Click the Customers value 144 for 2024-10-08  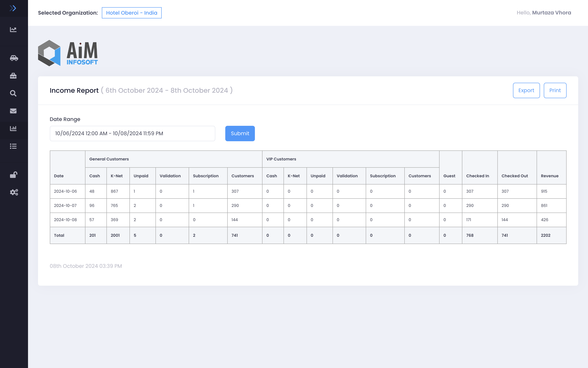click(x=234, y=220)
